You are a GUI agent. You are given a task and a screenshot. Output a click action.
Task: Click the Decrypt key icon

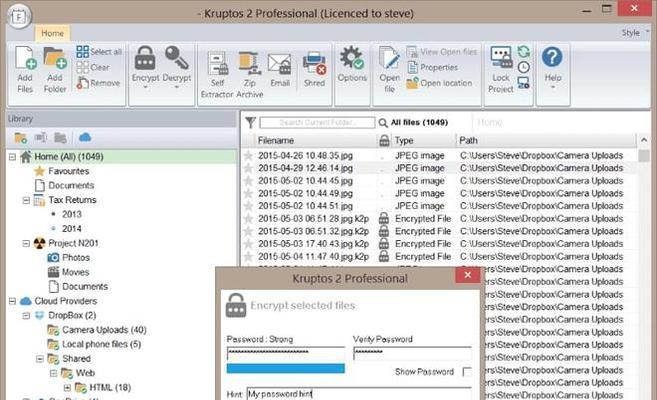point(176,58)
